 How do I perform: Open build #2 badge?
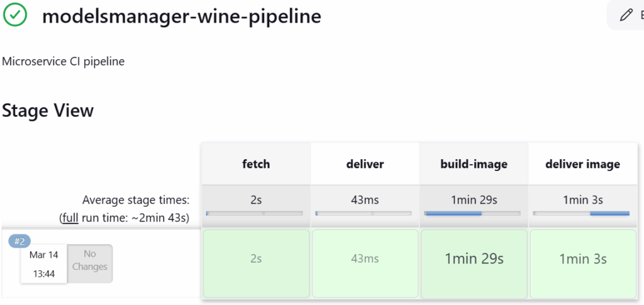click(19, 241)
